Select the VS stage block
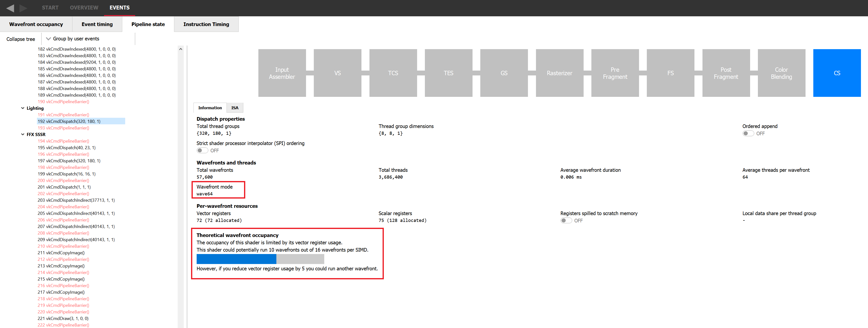868x328 pixels. click(x=337, y=73)
